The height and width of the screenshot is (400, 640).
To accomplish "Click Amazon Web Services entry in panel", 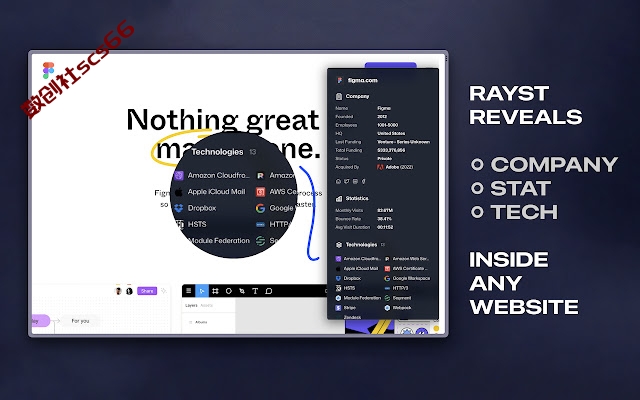I will (x=407, y=259).
